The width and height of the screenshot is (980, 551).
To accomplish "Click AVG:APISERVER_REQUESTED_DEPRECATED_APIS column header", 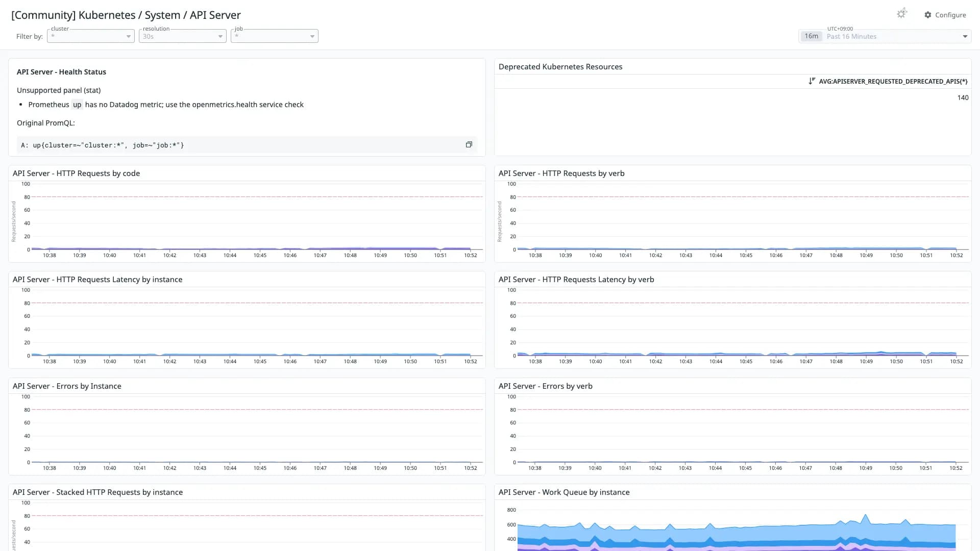I will [893, 81].
